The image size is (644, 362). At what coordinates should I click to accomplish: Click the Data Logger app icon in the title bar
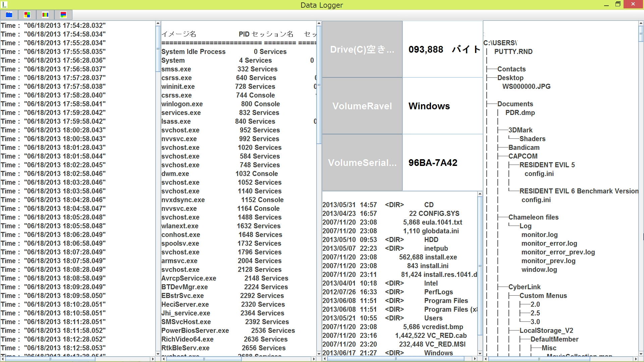coord(4,5)
